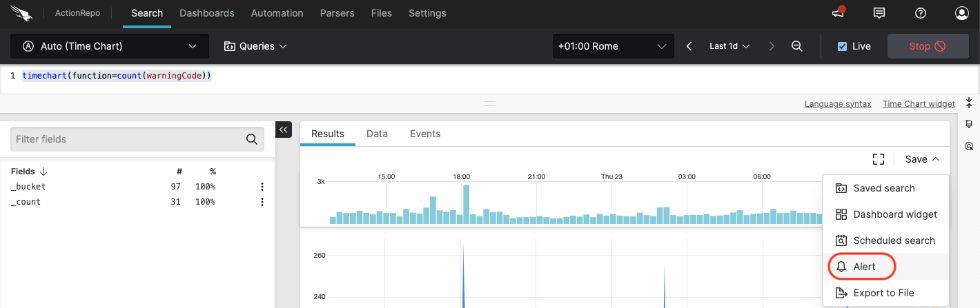Switch to the Events tab
The height and width of the screenshot is (308, 980).
click(x=424, y=134)
